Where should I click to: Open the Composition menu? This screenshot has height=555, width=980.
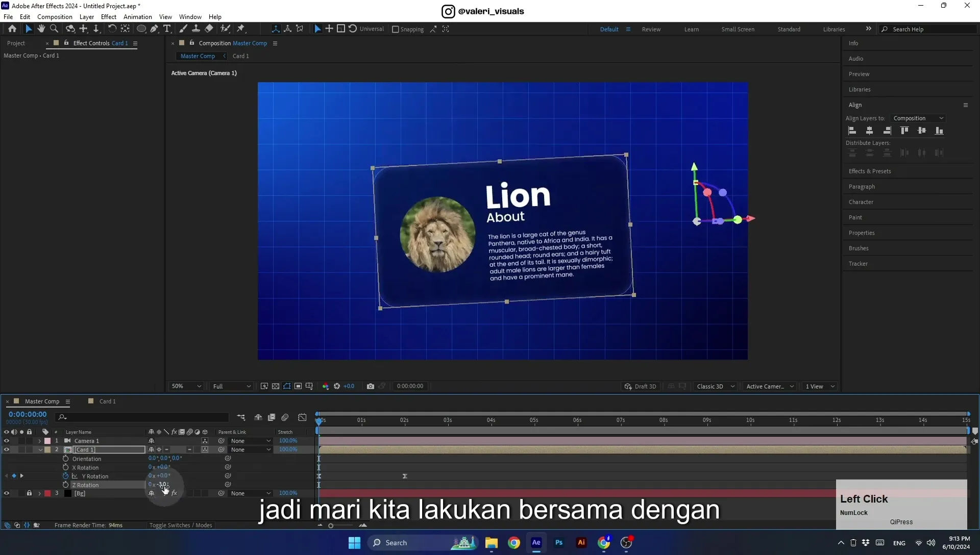click(55, 17)
